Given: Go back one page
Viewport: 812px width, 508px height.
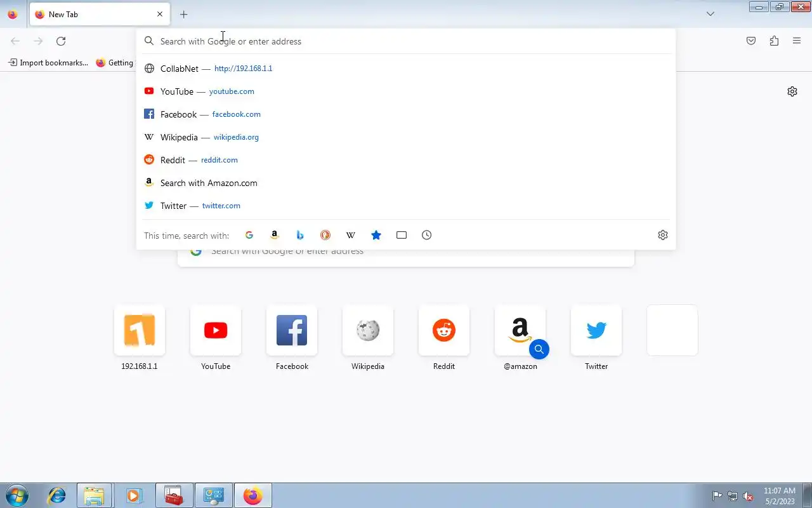Looking at the screenshot, I should pos(15,41).
